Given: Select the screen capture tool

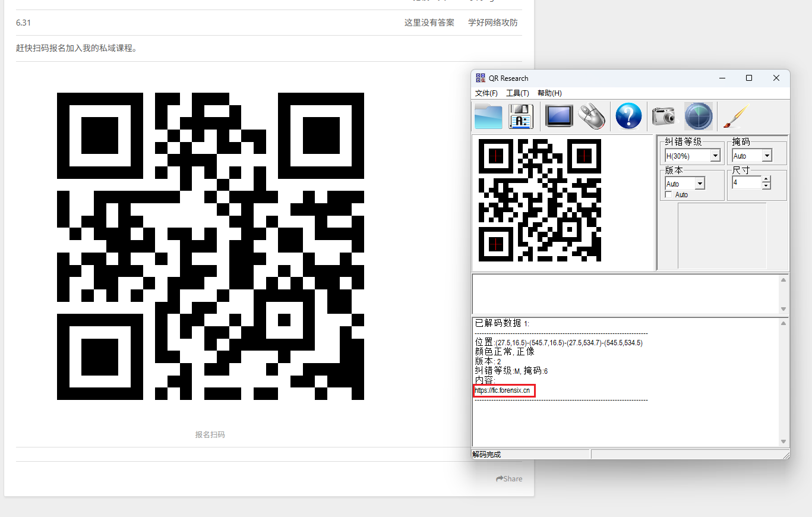Looking at the screenshot, I should click(558, 116).
